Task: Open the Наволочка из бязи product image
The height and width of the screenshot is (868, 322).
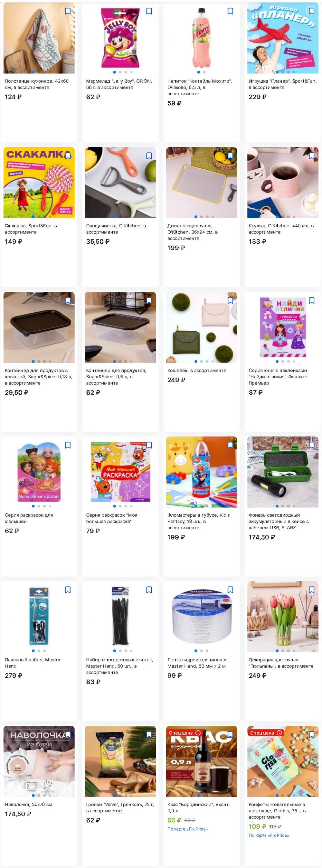Action: pos(39,761)
